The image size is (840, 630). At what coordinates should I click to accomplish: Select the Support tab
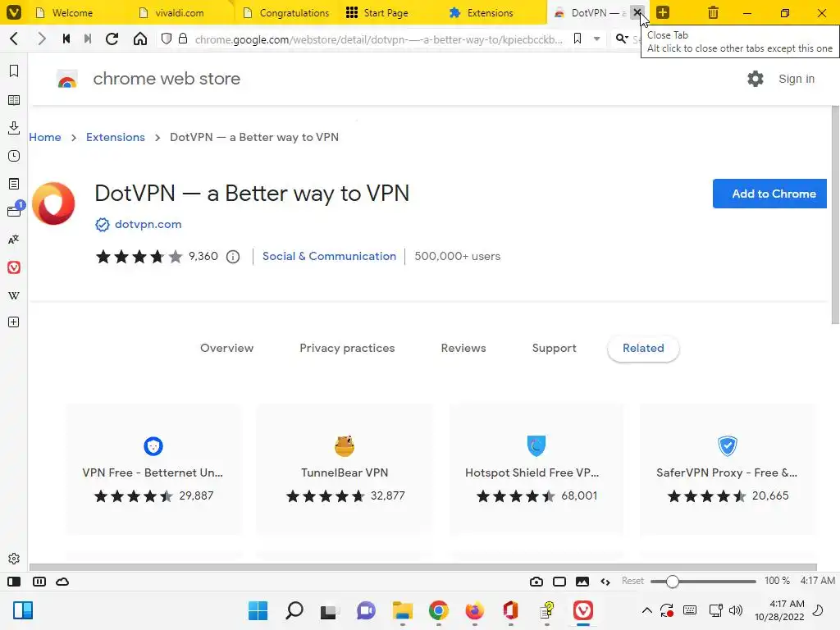click(x=555, y=348)
